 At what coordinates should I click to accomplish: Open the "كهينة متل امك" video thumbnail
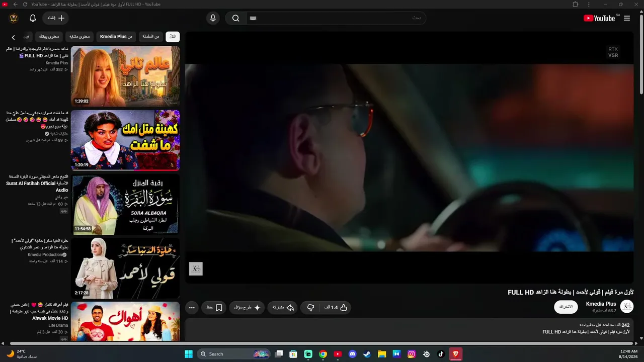(x=125, y=140)
